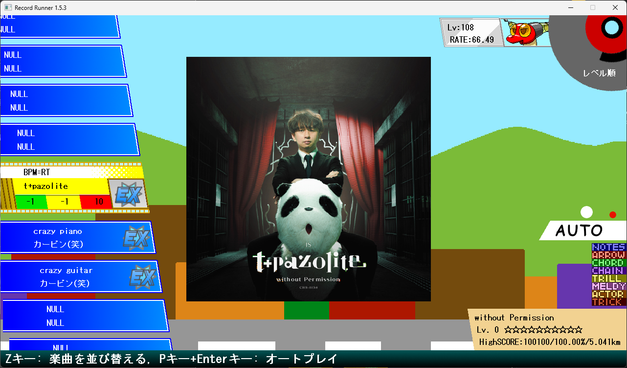This screenshot has width=627, height=368.
Task: Click the t+pazolite album jacket image
Action: point(308,179)
